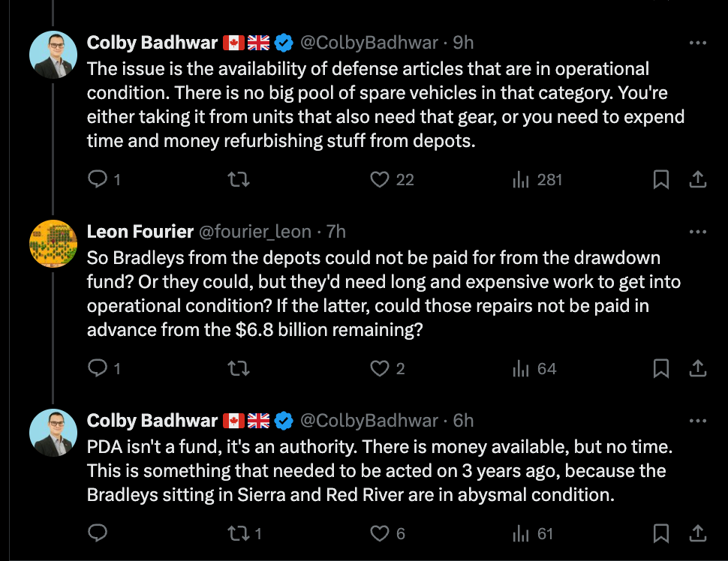Bookmark the PDA authority tweet
The image size is (728, 561).
661,533
